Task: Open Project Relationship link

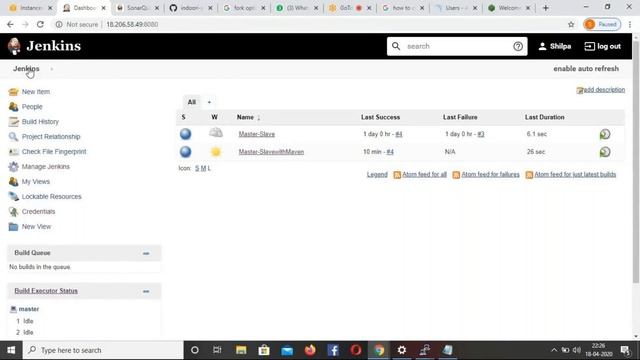Action: [x=51, y=137]
